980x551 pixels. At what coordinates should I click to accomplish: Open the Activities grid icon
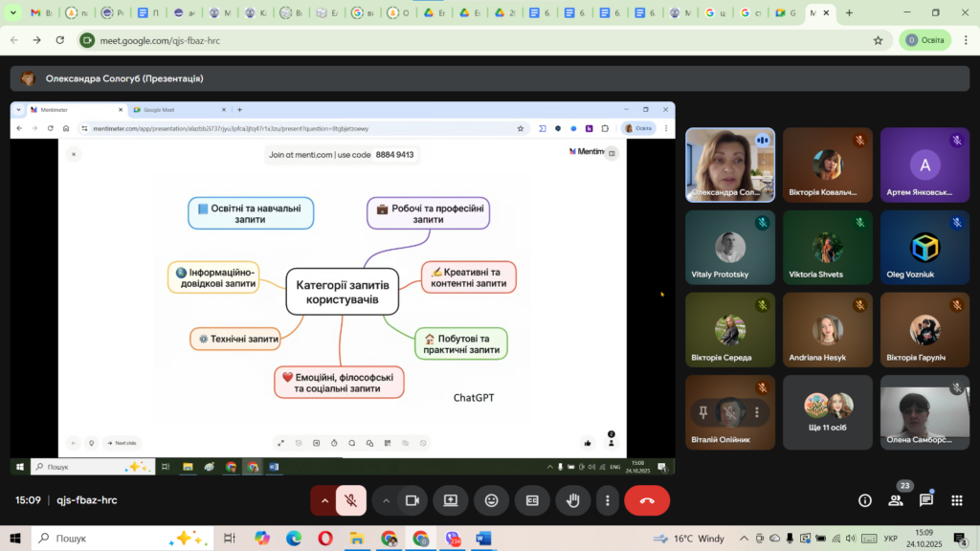click(x=956, y=500)
